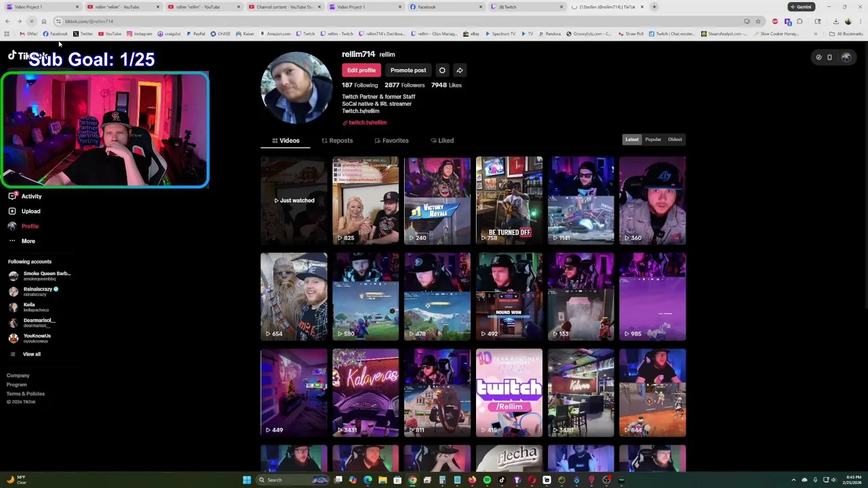Open the video with 825 views
Image resolution: width=868 pixels, height=488 pixels.
pyautogui.click(x=366, y=201)
